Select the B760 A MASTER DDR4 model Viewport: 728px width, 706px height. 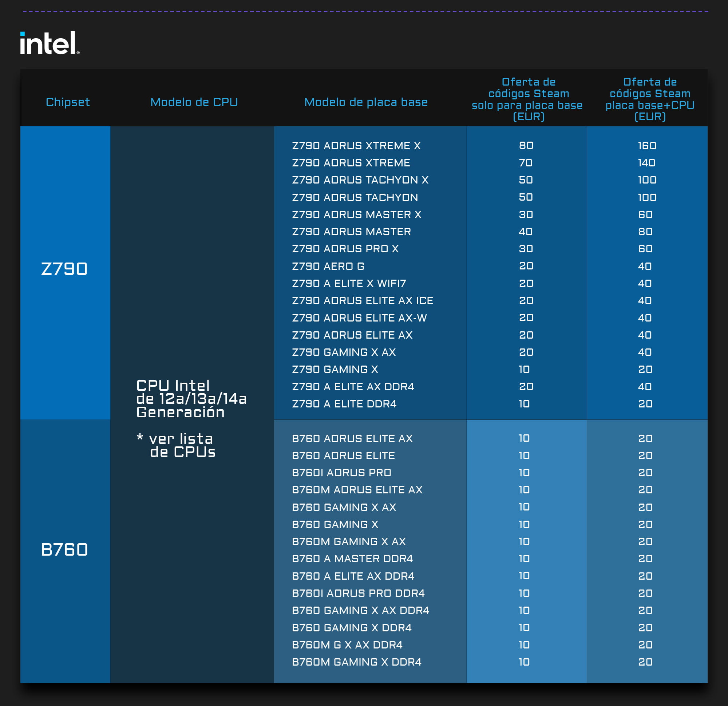coord(352,559)
